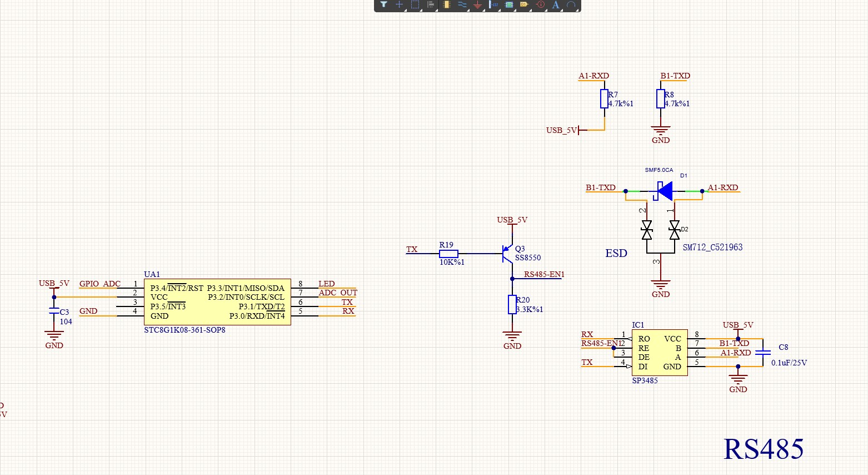
Task: Click the 3.3K%1 value of R20
Action: coord(530,309)
